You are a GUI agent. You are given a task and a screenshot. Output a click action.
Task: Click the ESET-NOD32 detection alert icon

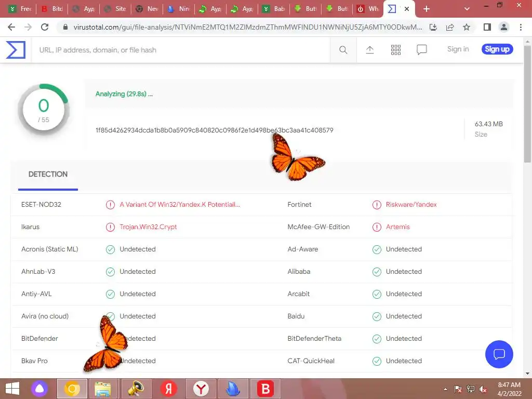tap(110, 205)
